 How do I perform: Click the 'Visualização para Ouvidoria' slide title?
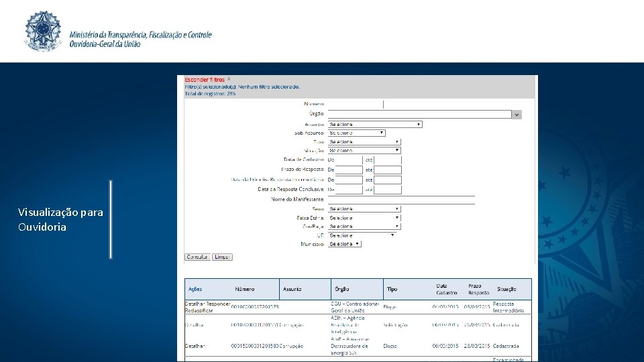pos(60,220)
